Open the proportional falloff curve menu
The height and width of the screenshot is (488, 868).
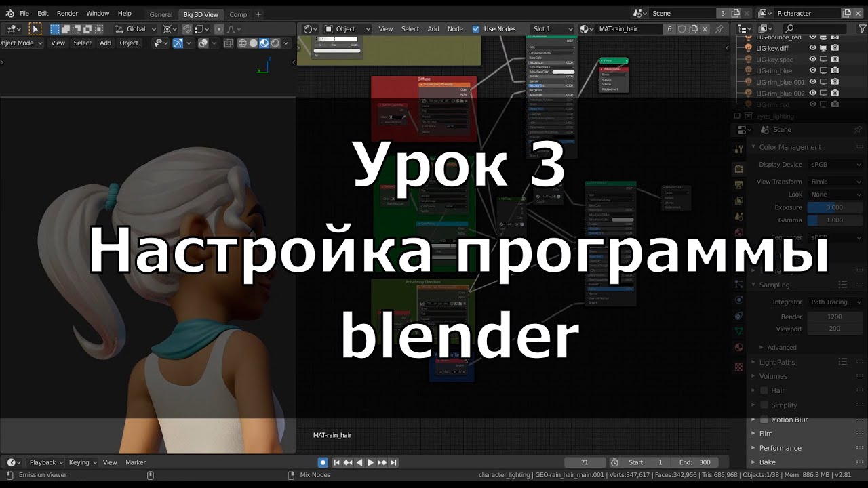234,28
